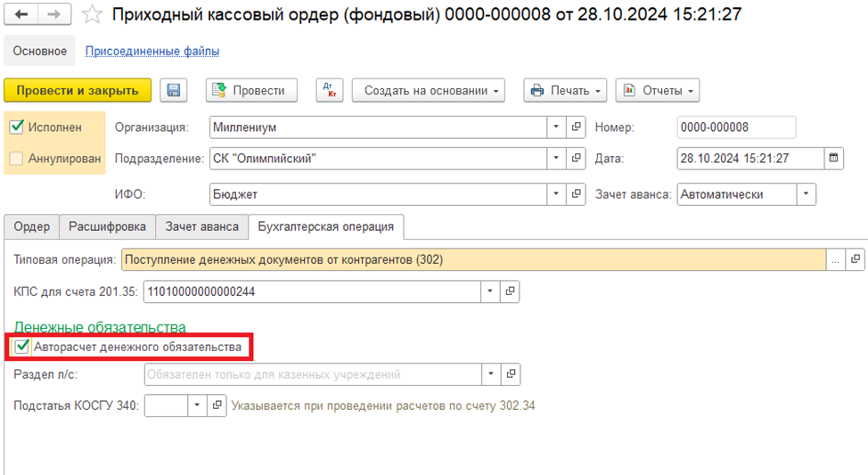Click the Подразделение field with СК "Олимпийский"

pyautogui.click(x=378, y=159)
